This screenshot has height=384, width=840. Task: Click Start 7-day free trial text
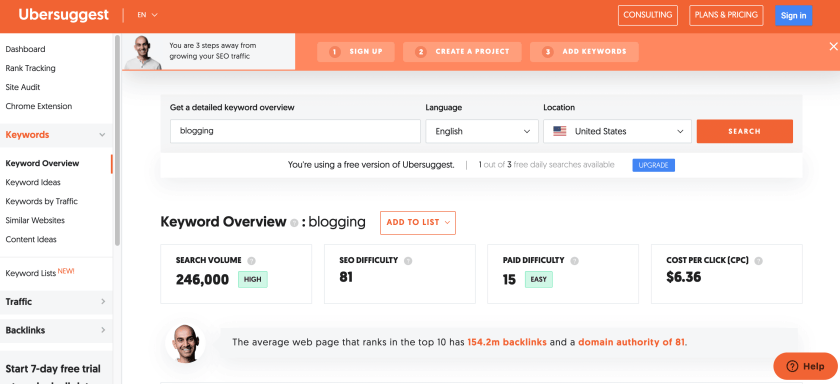coord(53,369)
